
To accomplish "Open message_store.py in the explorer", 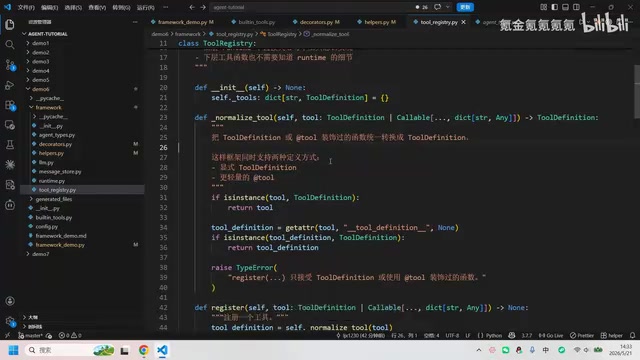I will pos(60,171).
